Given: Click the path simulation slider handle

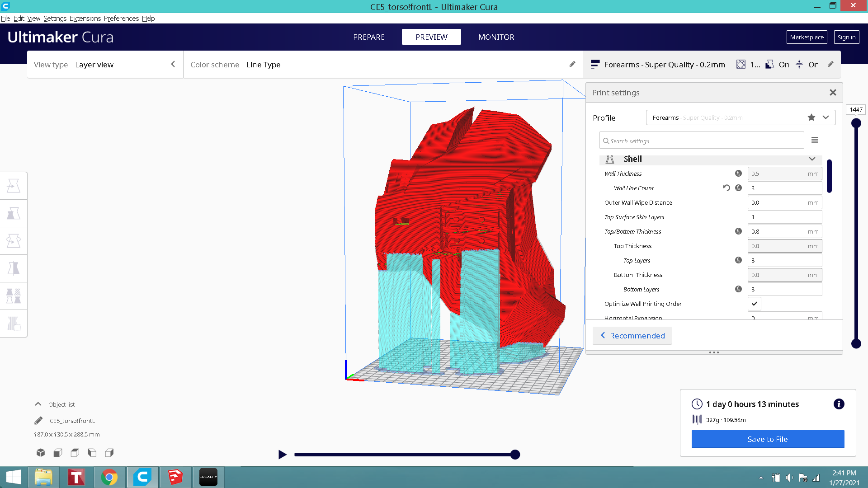Looking at the screenshot, I should 515,455.
